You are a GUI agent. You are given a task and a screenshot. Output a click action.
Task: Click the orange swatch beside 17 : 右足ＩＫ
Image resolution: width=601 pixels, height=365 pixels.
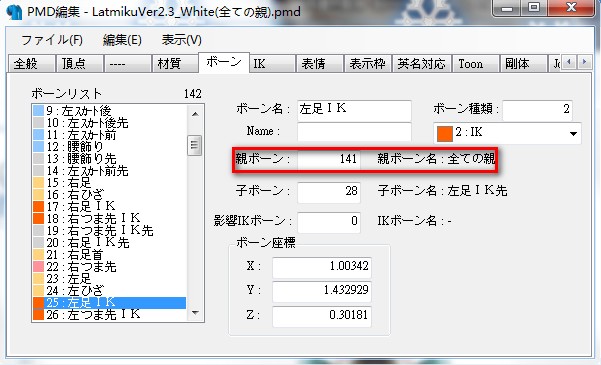[39, 207]
